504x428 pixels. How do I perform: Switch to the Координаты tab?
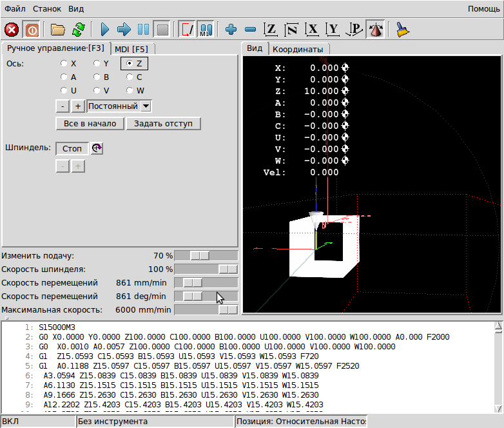[297, 49]
